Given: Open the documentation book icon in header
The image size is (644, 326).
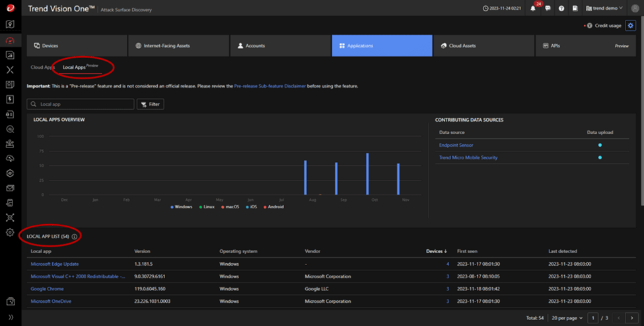Looking at the screenshot, I should point(575,8).
